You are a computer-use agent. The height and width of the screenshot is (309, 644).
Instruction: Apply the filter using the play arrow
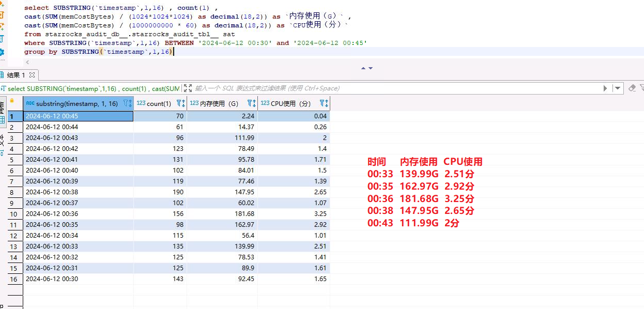point(605,88)
